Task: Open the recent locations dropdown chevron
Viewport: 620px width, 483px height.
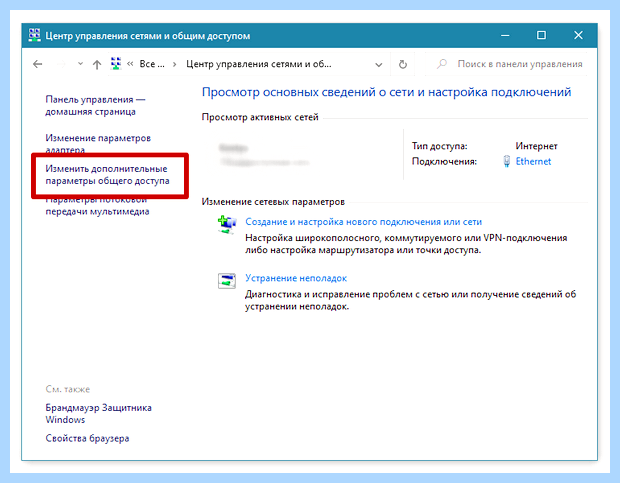Action: [80, 64]
